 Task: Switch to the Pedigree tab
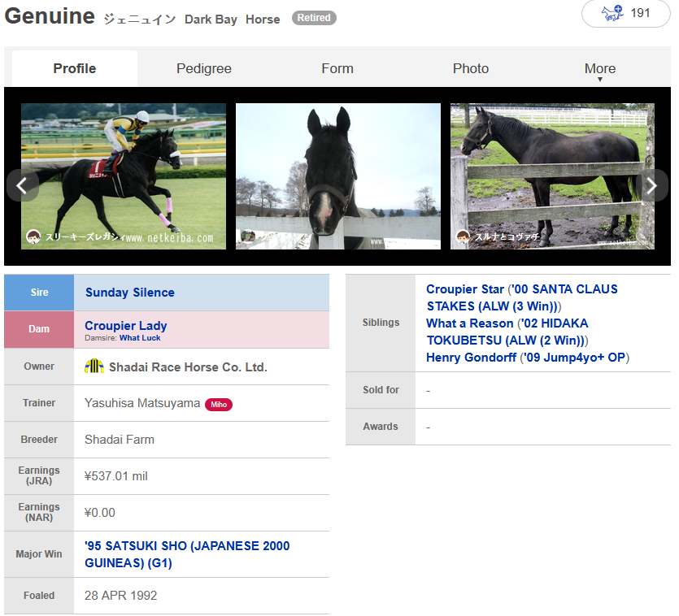pos(203,68)
